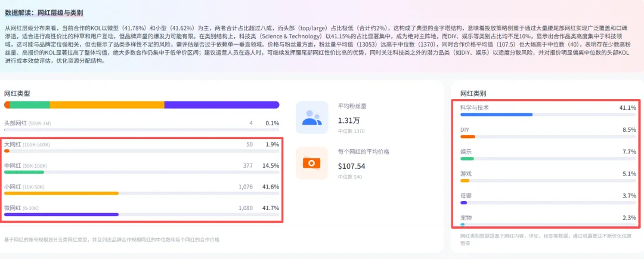This screenshot has width=644, height=259.
Task: Click the yellow segment of stacked bar
Action: 107,105
